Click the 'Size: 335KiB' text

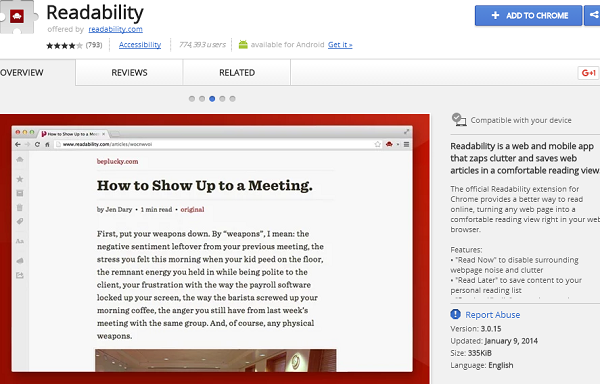pyautogui.click(x=471, y=353)
